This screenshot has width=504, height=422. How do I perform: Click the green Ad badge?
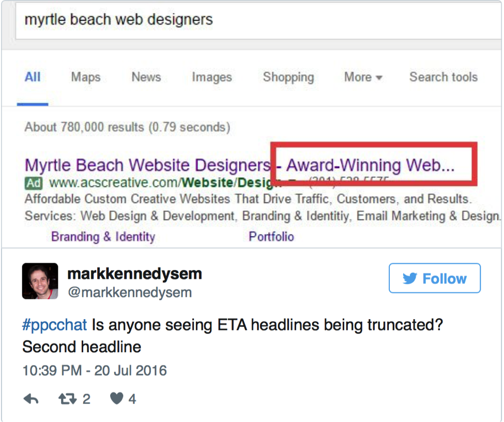[34, 182]
